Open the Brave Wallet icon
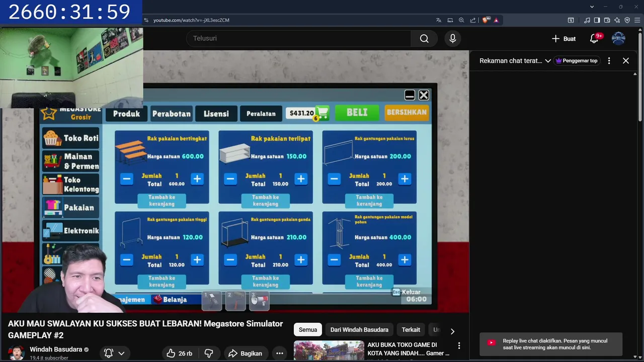 (607, 20)
